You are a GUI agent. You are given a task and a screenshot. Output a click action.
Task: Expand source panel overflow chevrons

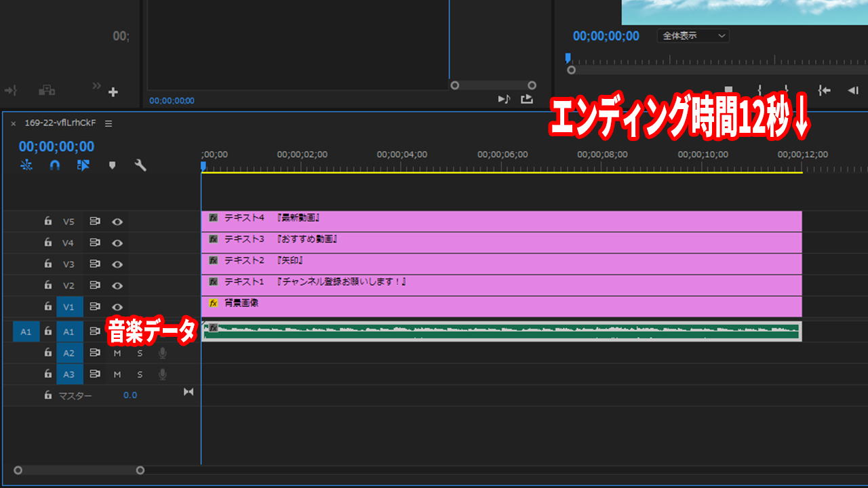96,86
